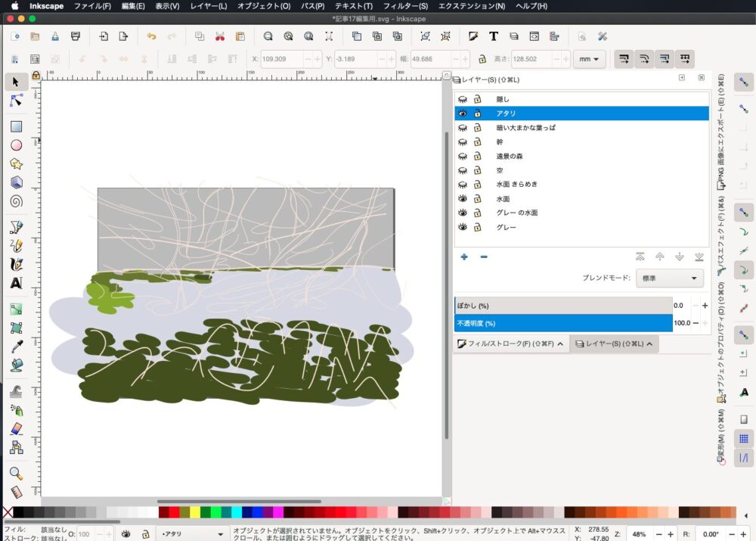
Task: Open the フィルター(S) menu
Action: tap(404, 6)
